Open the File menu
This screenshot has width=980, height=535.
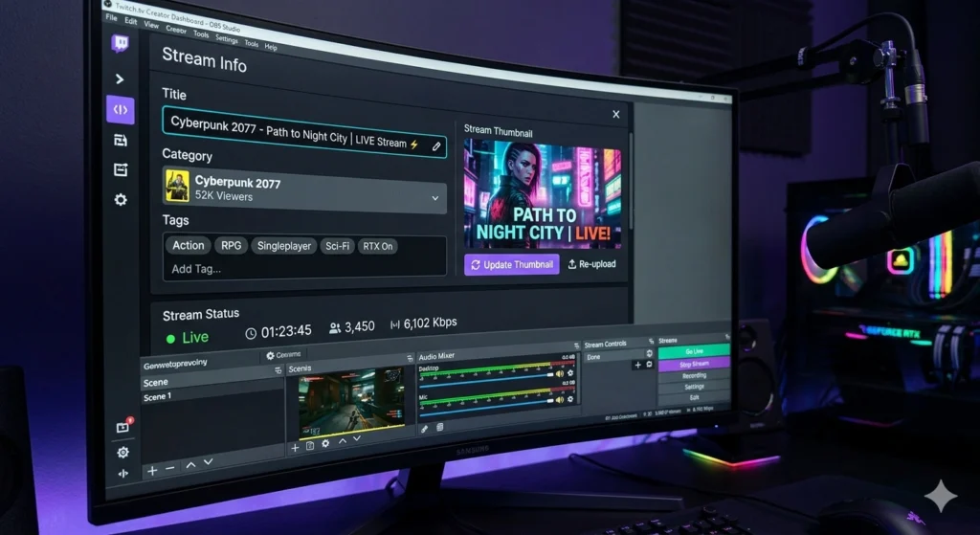click(111, 17)
